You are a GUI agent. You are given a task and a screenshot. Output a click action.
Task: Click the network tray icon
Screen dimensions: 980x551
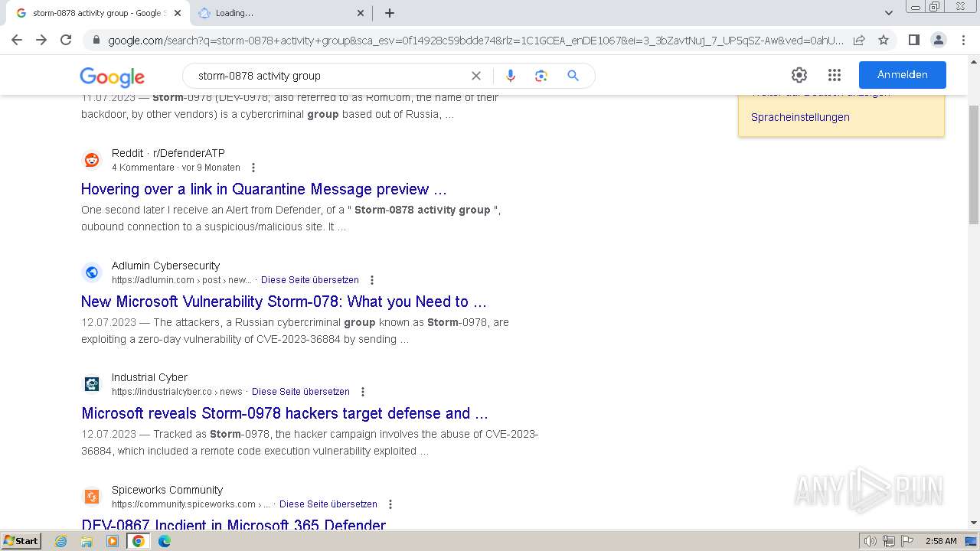tap(889, 541)
